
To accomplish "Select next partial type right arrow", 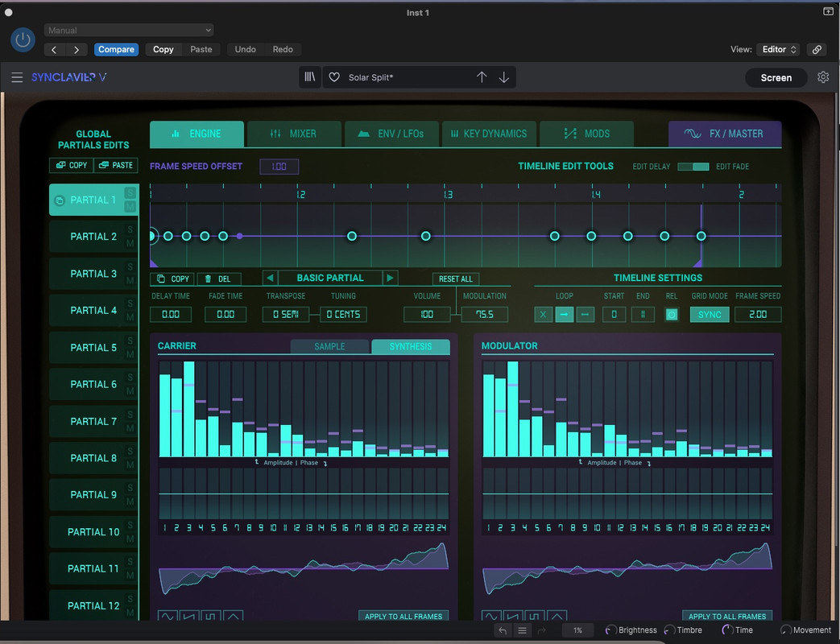I will (390, 278).
